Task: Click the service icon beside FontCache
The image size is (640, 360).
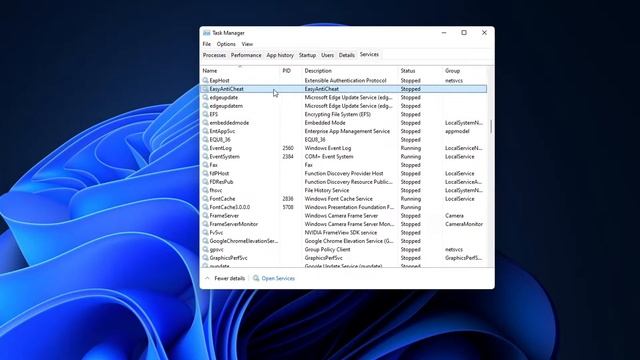Action: (x=205, y=199)
